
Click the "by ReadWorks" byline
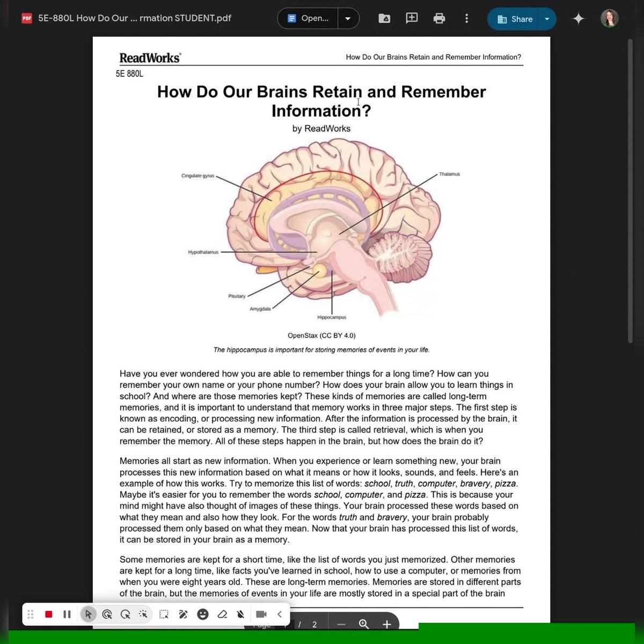[x=321, y=129]
